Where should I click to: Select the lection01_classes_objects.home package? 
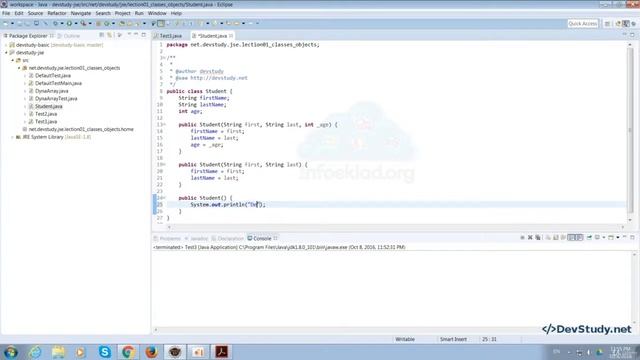[x=81, y=129]
